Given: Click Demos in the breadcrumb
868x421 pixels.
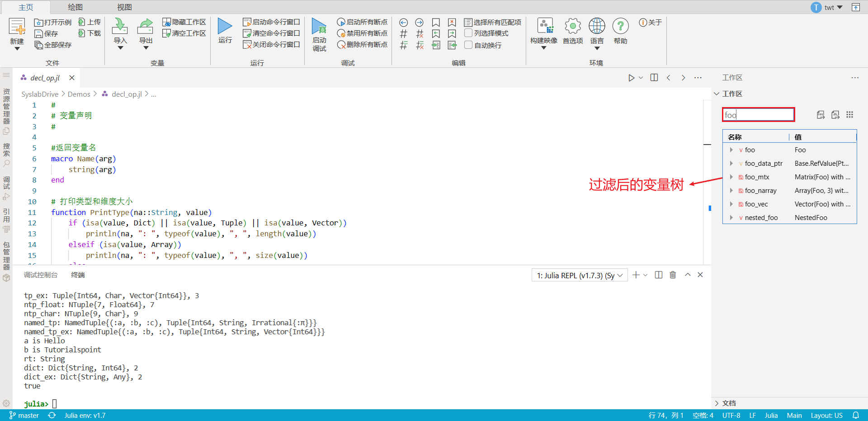Looking at the screenshot, I should coord(79,94).
